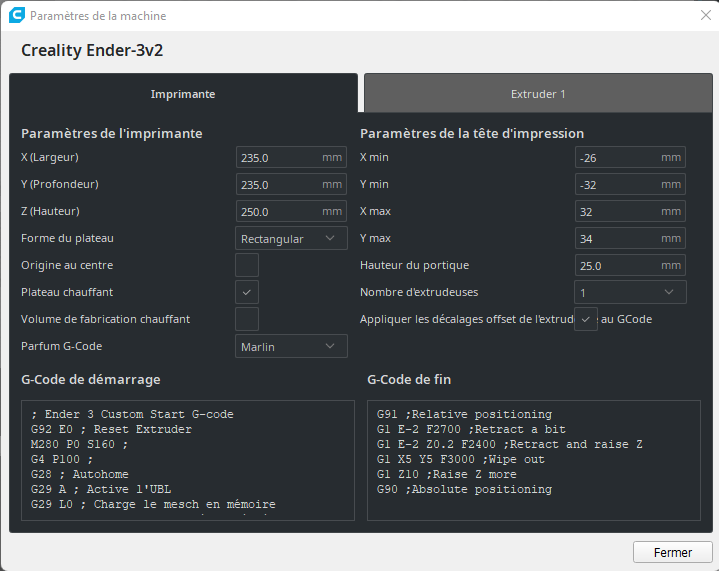Close the Paramètres de la machine window
Viewport: 719px width, 571px height.
[706, 15]
